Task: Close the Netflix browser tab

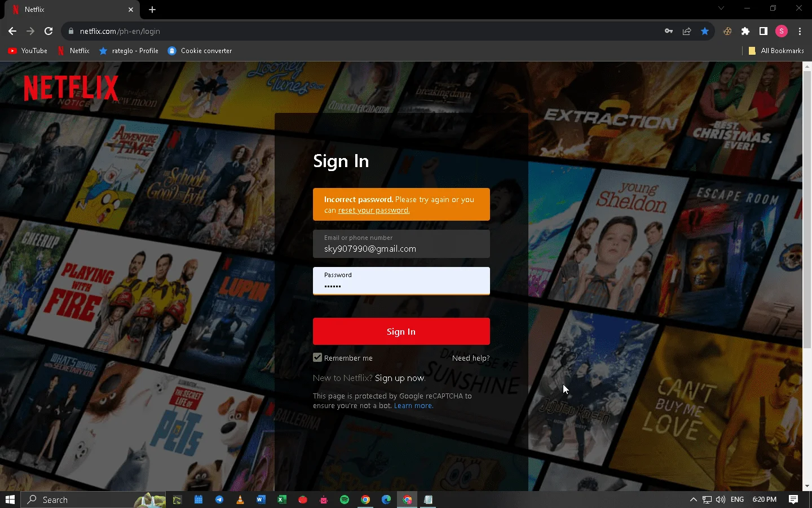Action: click(131, 10)
